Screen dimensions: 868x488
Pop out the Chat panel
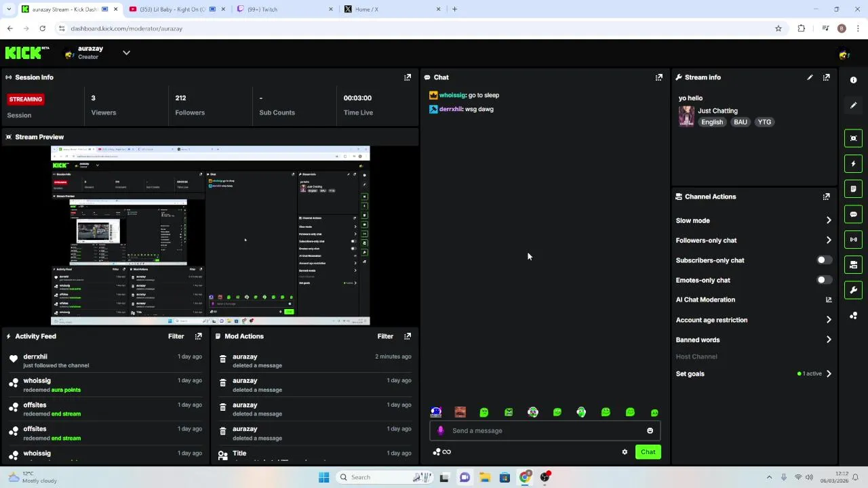[658, 77]
